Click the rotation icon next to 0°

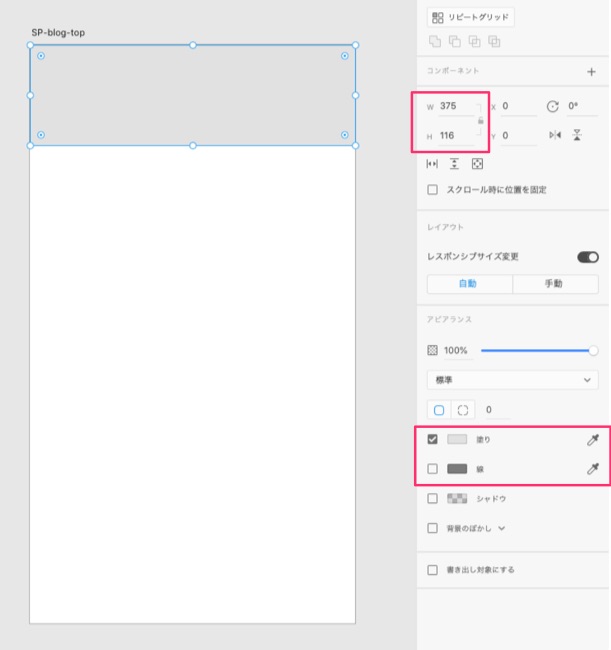(x=552, y=106)
